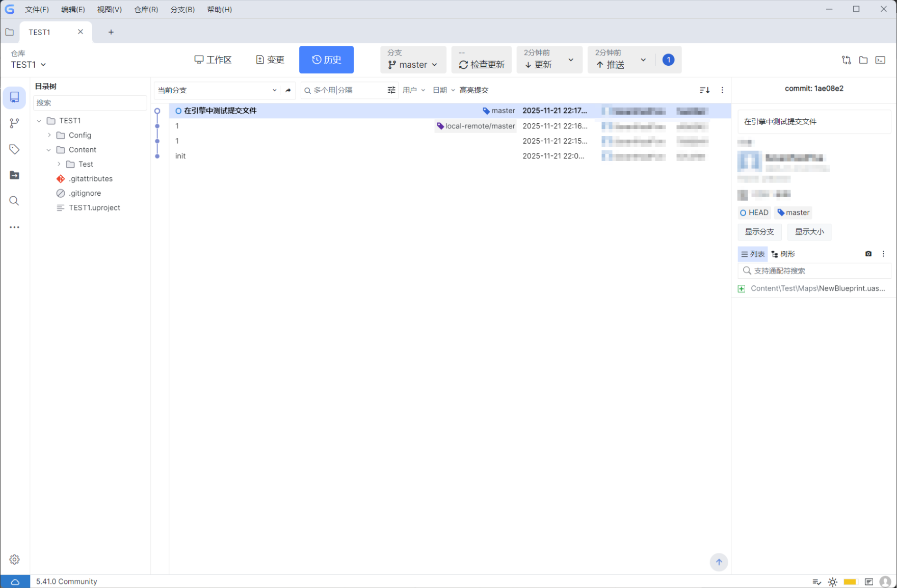897x588 pixels.
Task: Open the settings gear at sidebar bottom
Action: [x=14, y=559]
